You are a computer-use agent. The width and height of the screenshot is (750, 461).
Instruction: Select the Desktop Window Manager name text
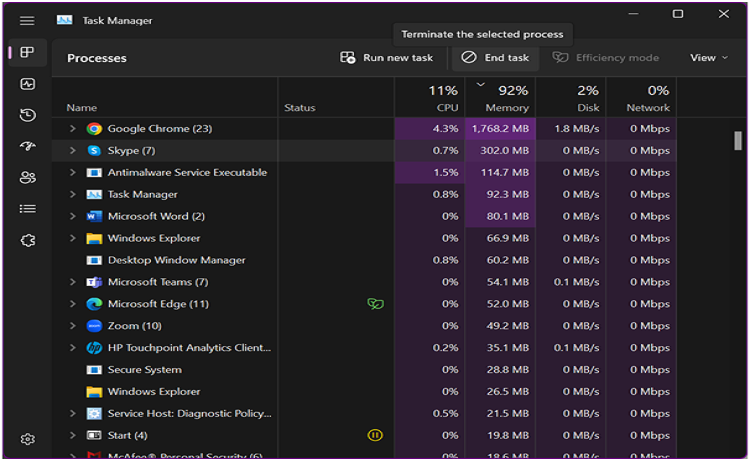176,260
